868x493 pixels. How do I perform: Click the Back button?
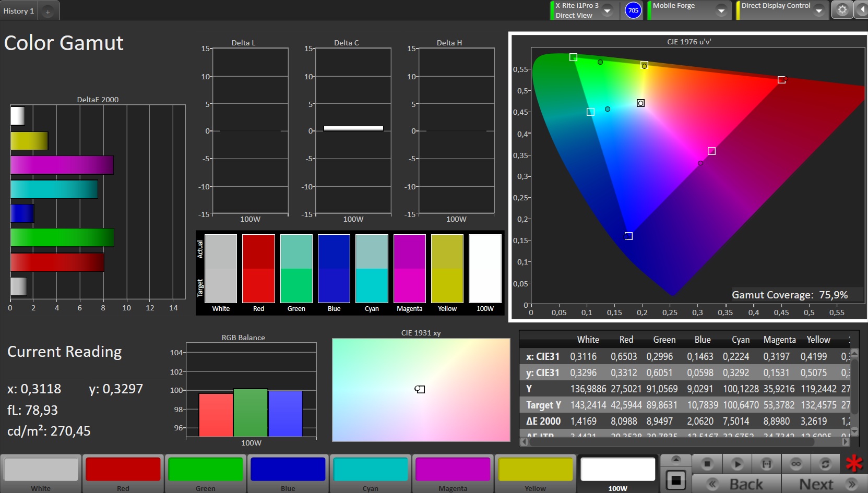click(x=736, y=484)
